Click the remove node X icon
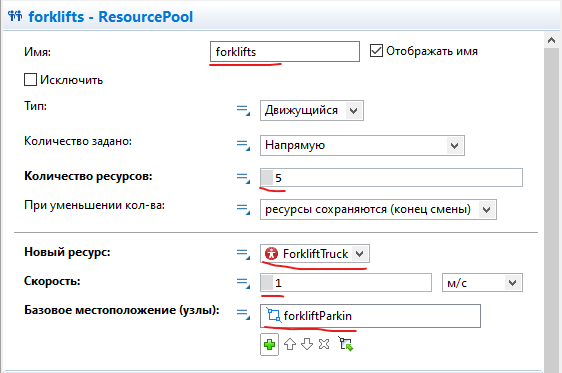The height and width of the screenshot is (373, 562). point(324,344)
